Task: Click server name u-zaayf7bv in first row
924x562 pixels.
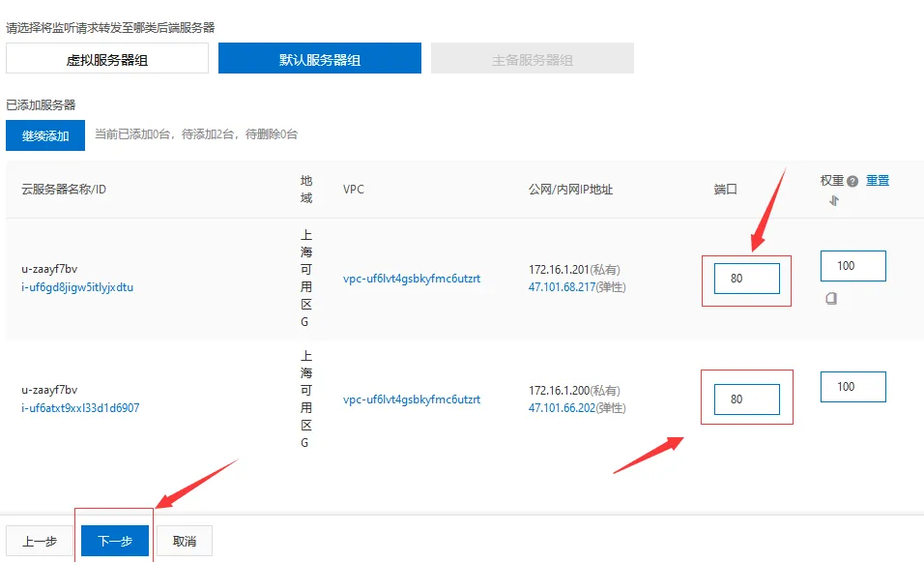Action: [x=49, y=269]
